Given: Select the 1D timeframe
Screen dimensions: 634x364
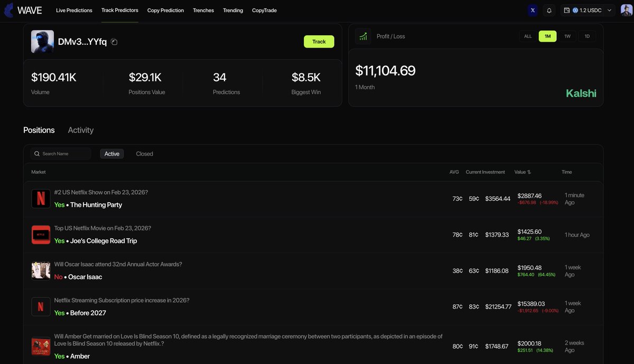Looking at the screenshot, I should (x=587, y=36).
